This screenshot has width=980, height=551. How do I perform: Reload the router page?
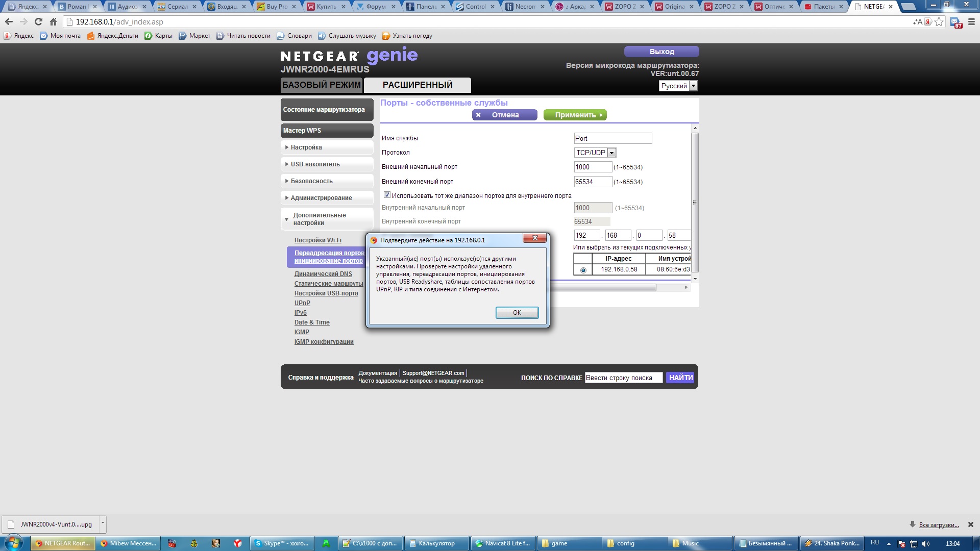[38, 22]
